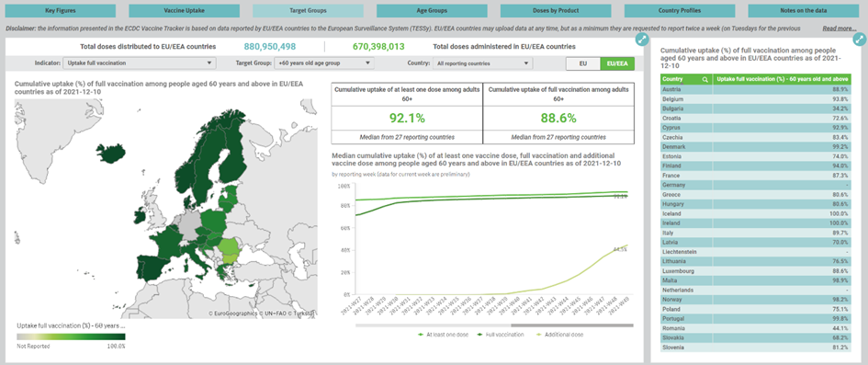868x365 pixels.
Task: Click the 670,398,013 doses administered value
Action: pyautogui.click(x=378, y=47)
